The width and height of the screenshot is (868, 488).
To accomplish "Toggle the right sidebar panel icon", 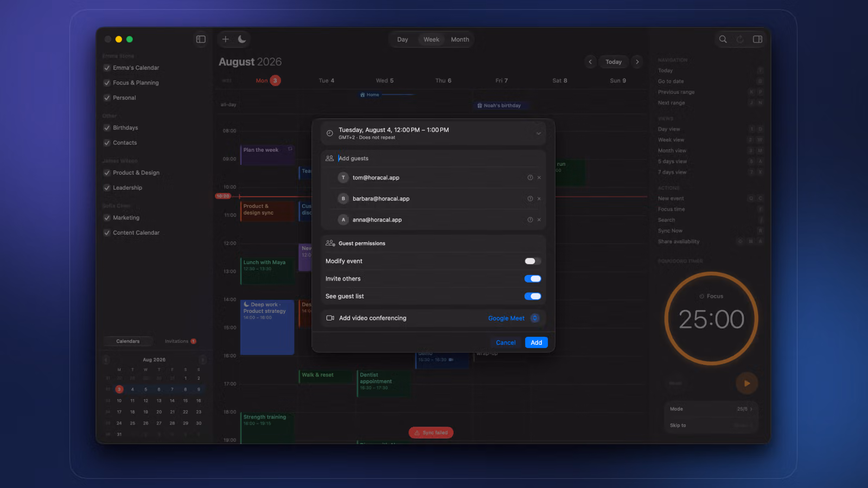I will click(x=758, y=39).
